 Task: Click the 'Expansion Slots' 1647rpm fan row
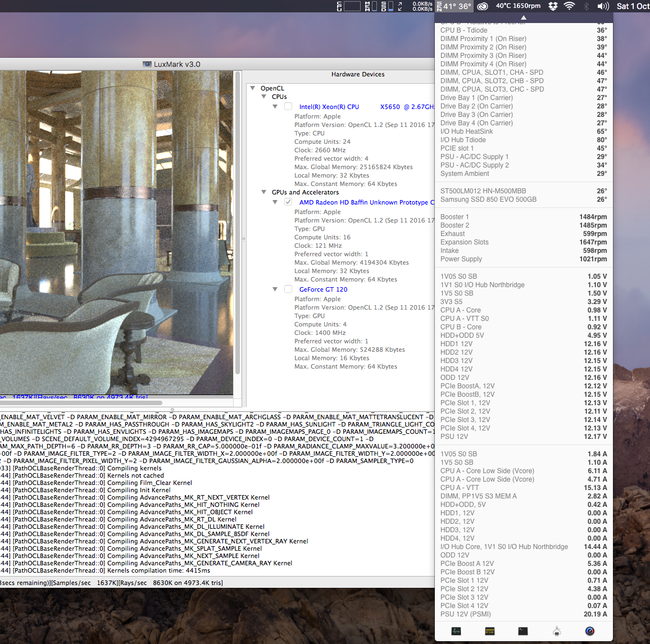[x=524, y=242]
